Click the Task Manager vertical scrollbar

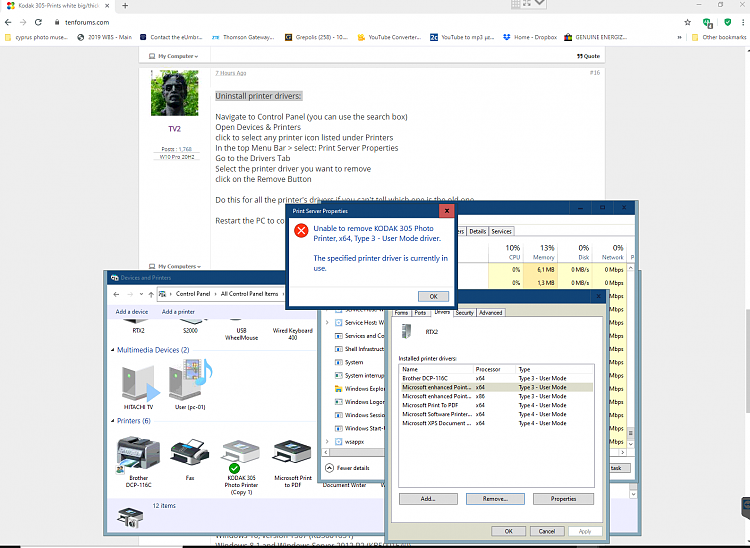coord(630,354)
